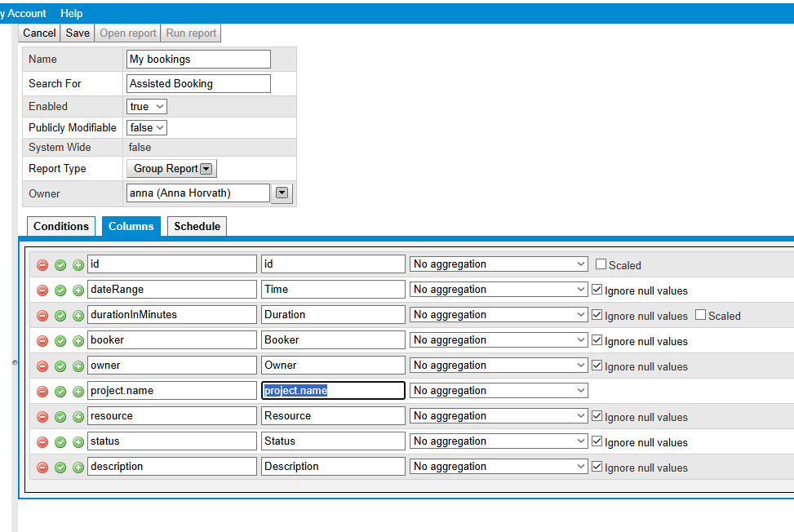
Task: Click green check icon in durationInMinutes row
Action: click(x=60, y=316)
